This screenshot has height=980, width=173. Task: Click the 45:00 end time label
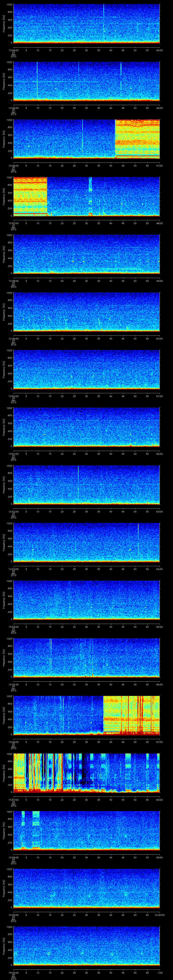click(x=160, y=50)
